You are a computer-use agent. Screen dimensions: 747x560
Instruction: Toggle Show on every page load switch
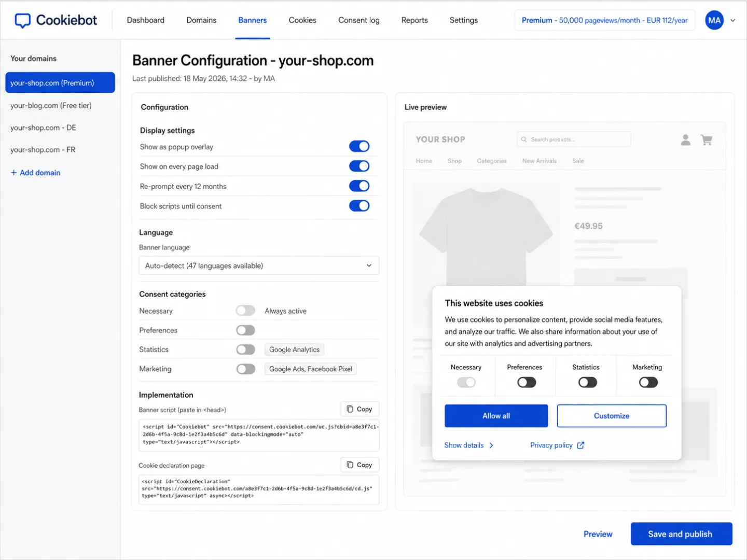point(359,166)
